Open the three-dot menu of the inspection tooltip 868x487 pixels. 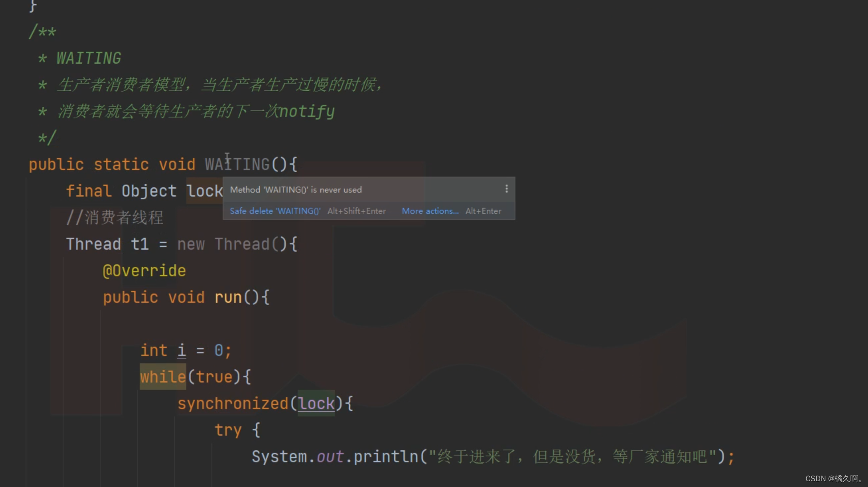(507, 189)
